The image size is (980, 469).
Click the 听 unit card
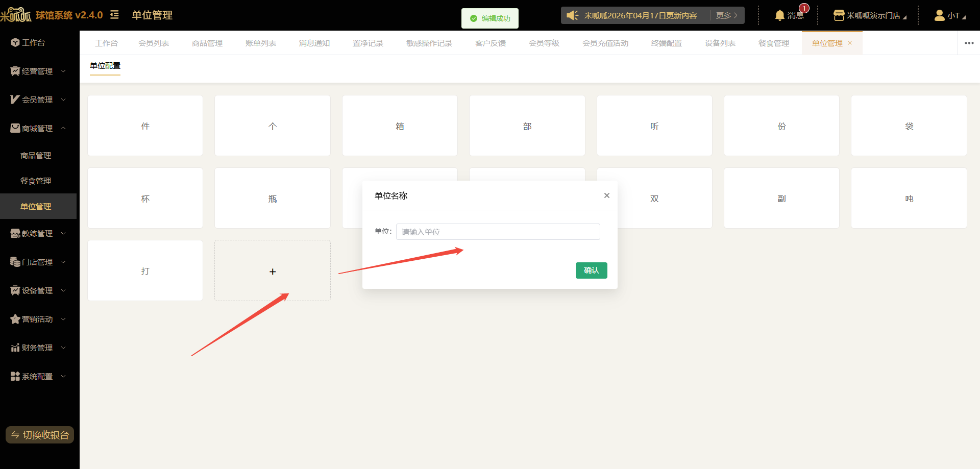click(654, 126)
